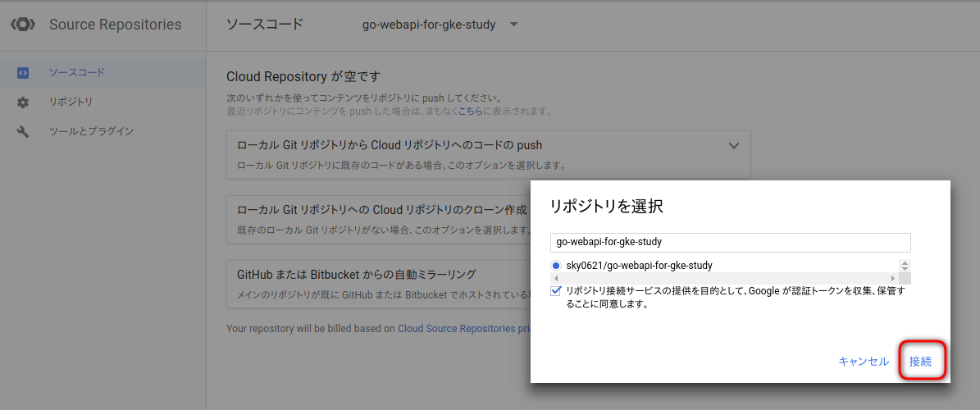
Task: Click the repository list scroll-up arrow
Action: point(905,263)
